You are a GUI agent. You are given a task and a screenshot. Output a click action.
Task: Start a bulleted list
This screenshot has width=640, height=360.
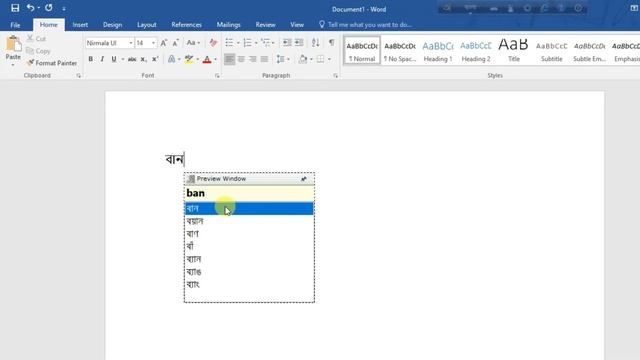(x=229, y=43)
